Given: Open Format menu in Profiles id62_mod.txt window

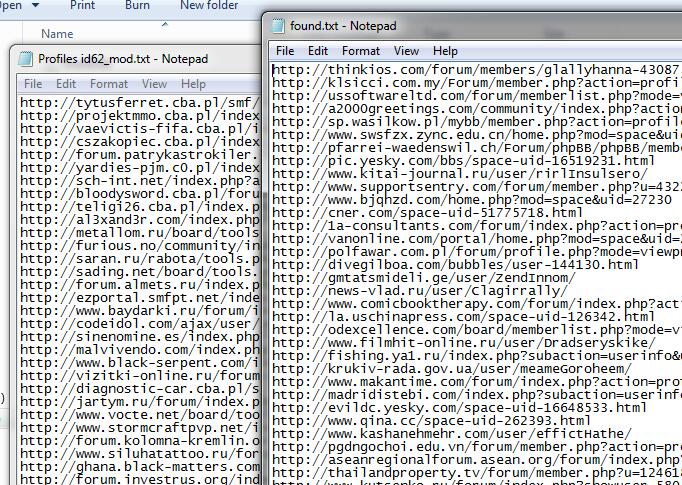Looking at the screenshot, I should [109, 84].
